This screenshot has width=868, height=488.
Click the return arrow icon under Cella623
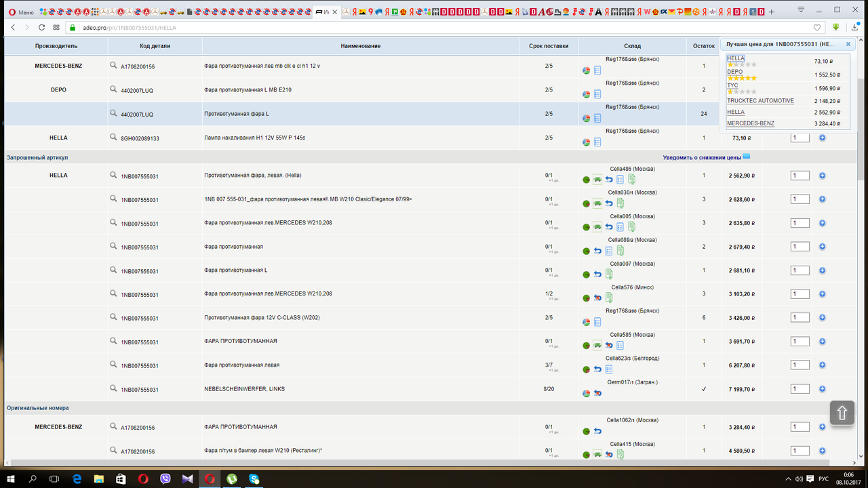[597, 369]
